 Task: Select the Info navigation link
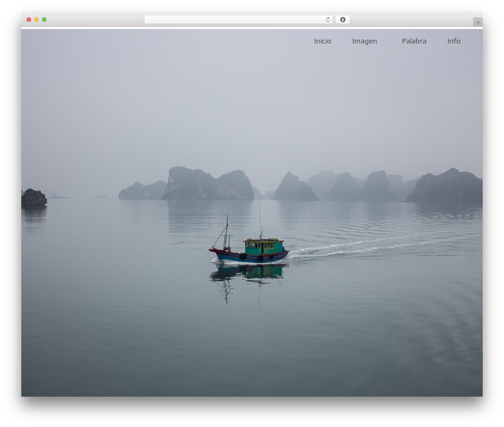454,41
